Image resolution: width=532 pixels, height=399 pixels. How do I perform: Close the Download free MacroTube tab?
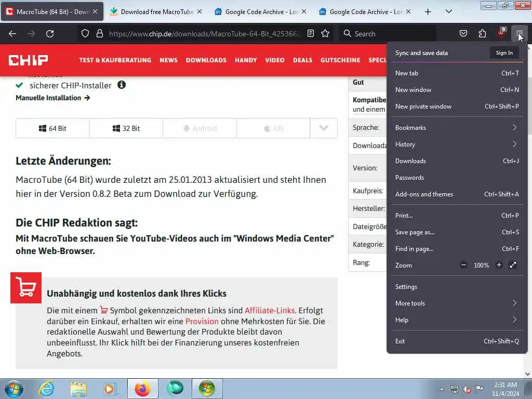tap(199, 11)
